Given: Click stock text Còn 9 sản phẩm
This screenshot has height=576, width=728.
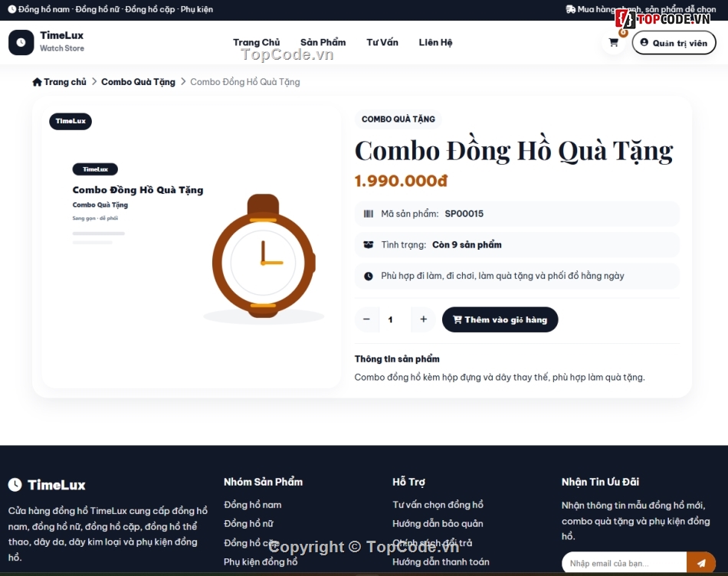Looking at the screenshot, I should coord(467,244).
